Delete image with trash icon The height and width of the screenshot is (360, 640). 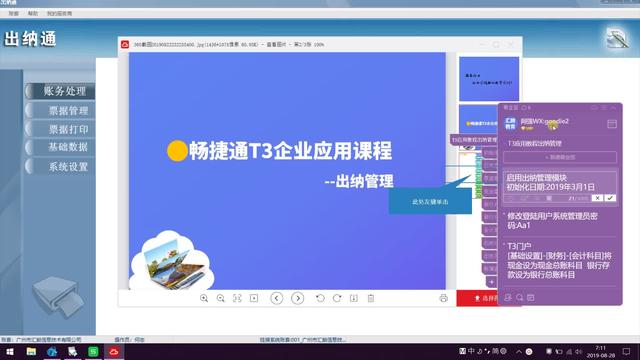(371, 298)
